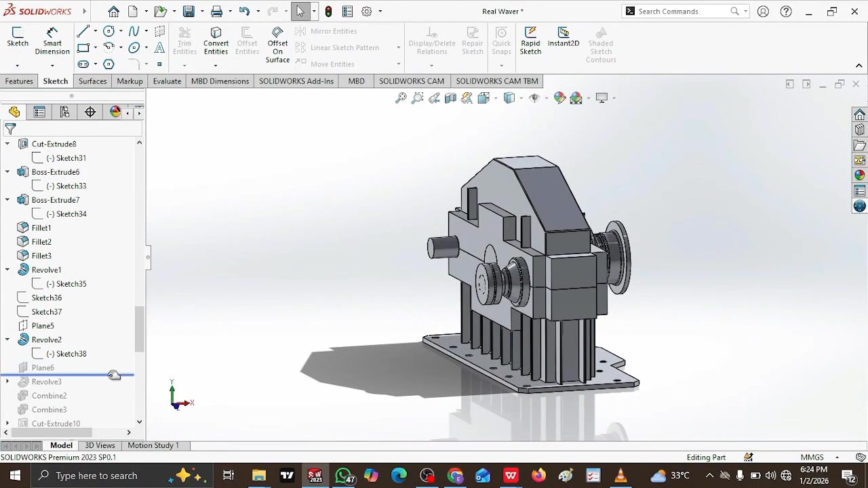The width and height of the screenshot is (868, 488).
Task: Switch to the Features tab
Action: coord(19,81)
